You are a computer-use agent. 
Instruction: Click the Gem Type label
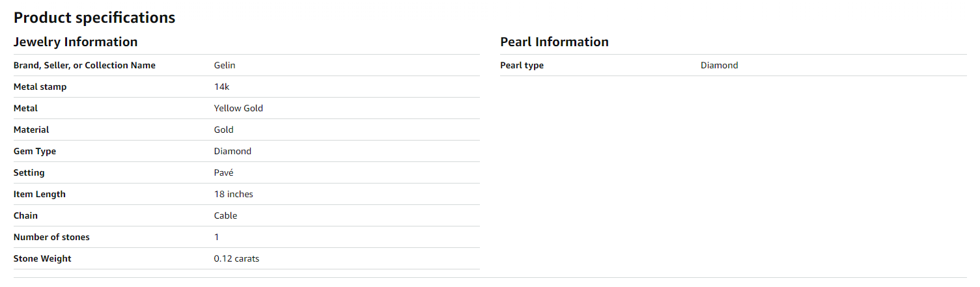click(35, 151)
